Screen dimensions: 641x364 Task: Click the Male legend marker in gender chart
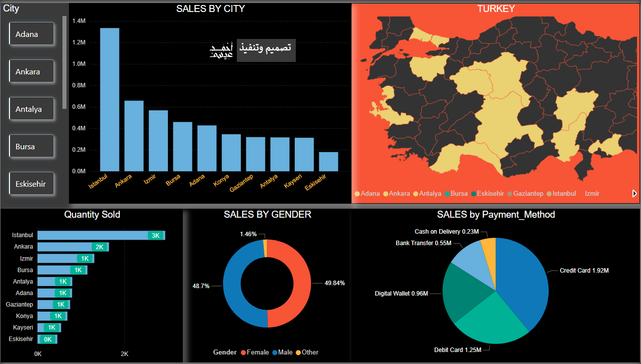coord(275,353)
